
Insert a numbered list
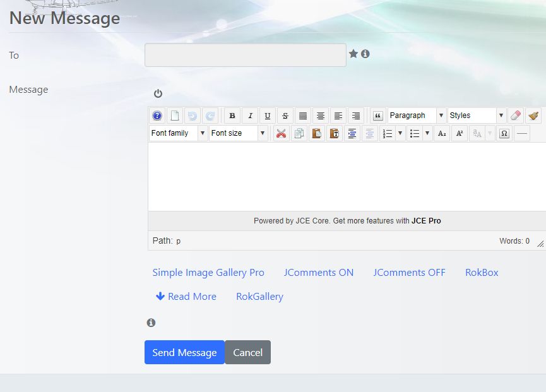388,133
